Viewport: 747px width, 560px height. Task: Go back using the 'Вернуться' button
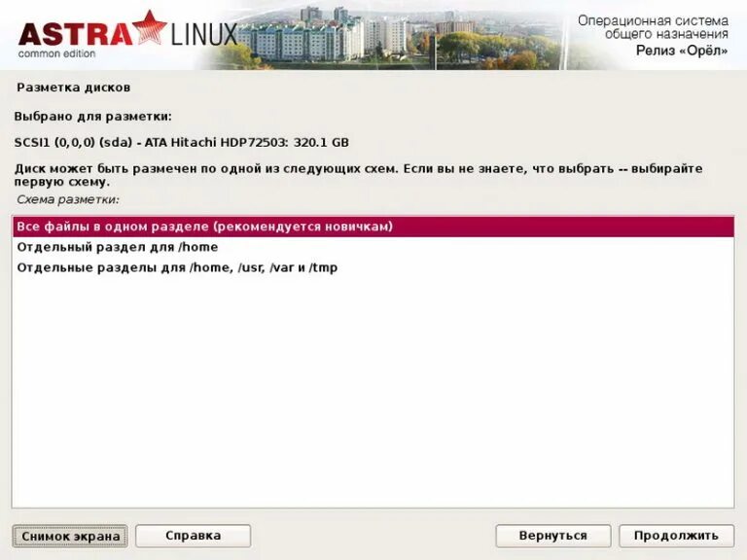pyautogui.click(x=553, y=536)
